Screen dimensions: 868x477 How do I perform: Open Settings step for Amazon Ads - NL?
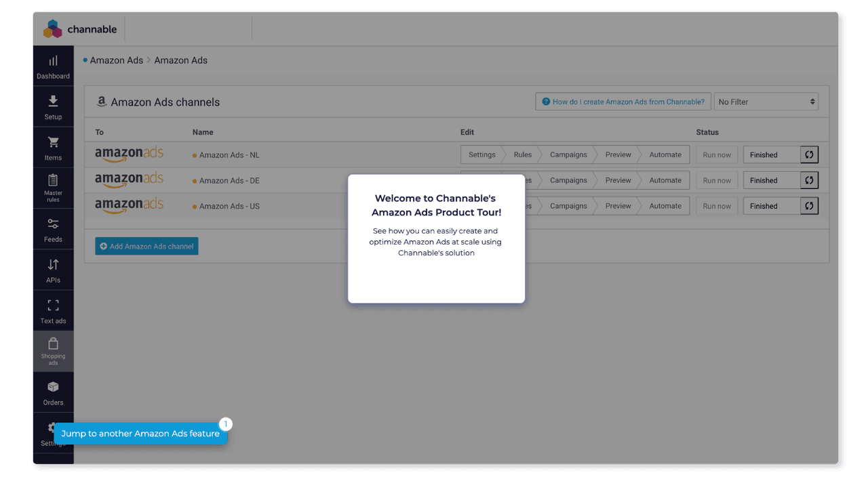482,154
